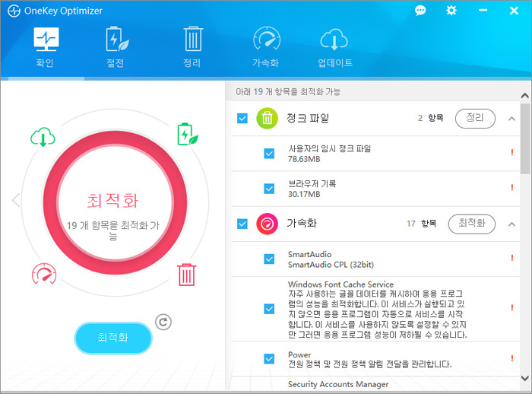Switch to the 절전 power saving tab
The height and width of the screenshot is (394, 532).
[x=116, y=47]
